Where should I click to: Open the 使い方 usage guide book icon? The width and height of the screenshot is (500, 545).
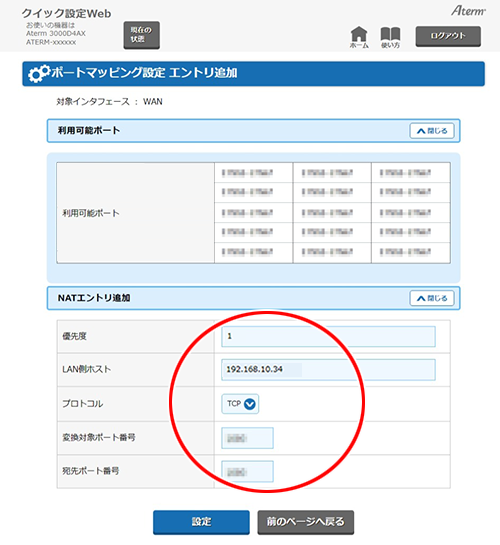390,37
